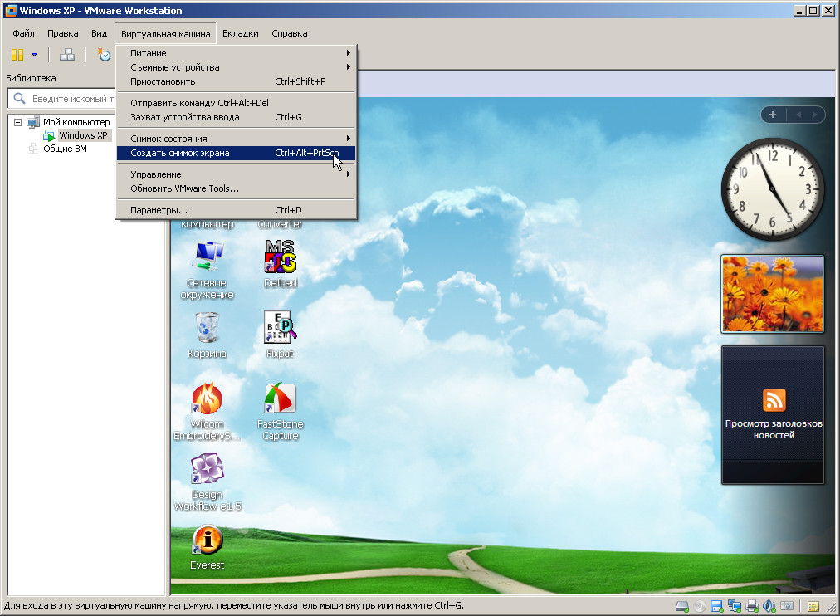Choose Создать снимок экрана
The height and width of the screenshot is (616, 840).
[236, 153]
